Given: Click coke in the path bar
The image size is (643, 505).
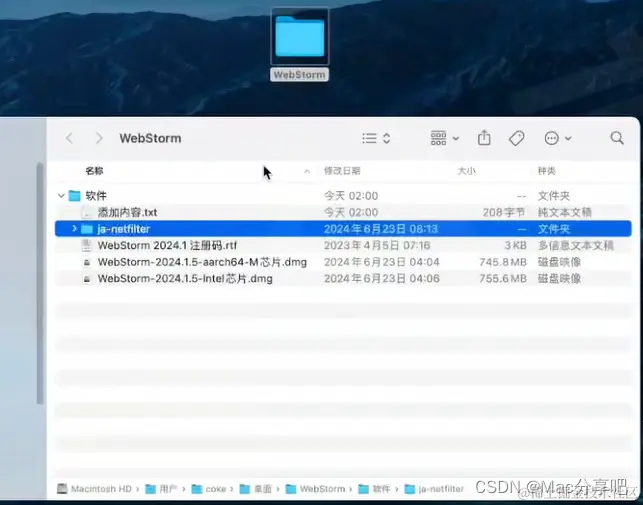Looking at the screenshot, I should pyautogui.click(x=209, y=489).
